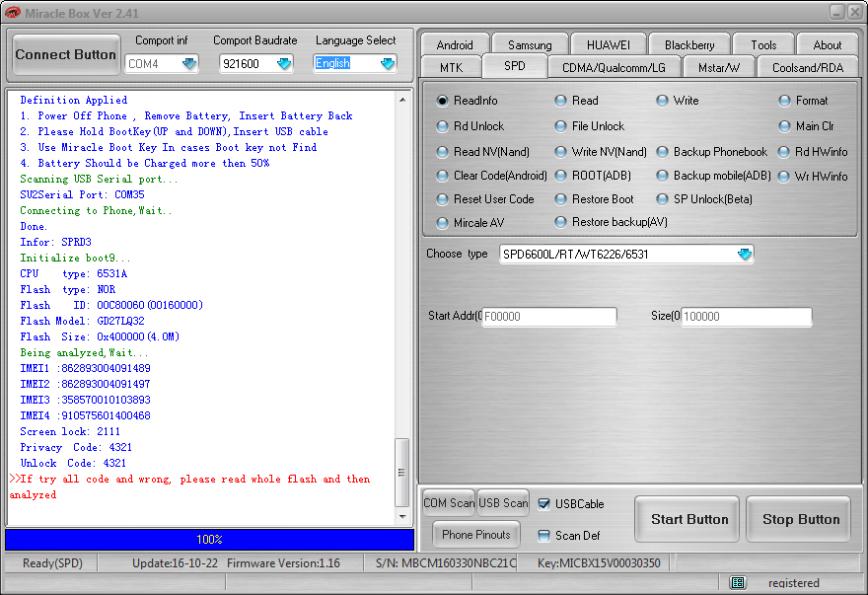Click the COM Scan button

point(449,503)
